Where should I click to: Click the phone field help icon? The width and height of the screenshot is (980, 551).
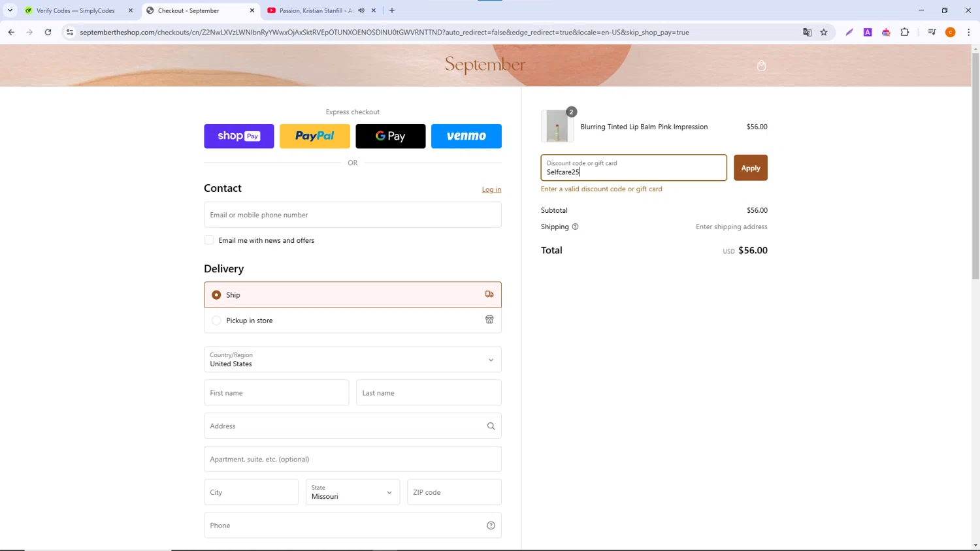pyautogui.click(x=491, y=526)
